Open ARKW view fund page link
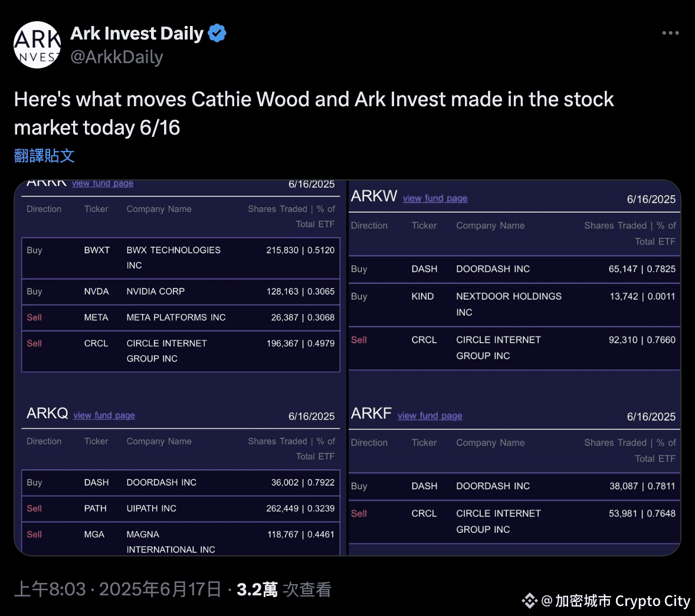The height and width of the screenshot is (616, 695). (x=435, y=198)
